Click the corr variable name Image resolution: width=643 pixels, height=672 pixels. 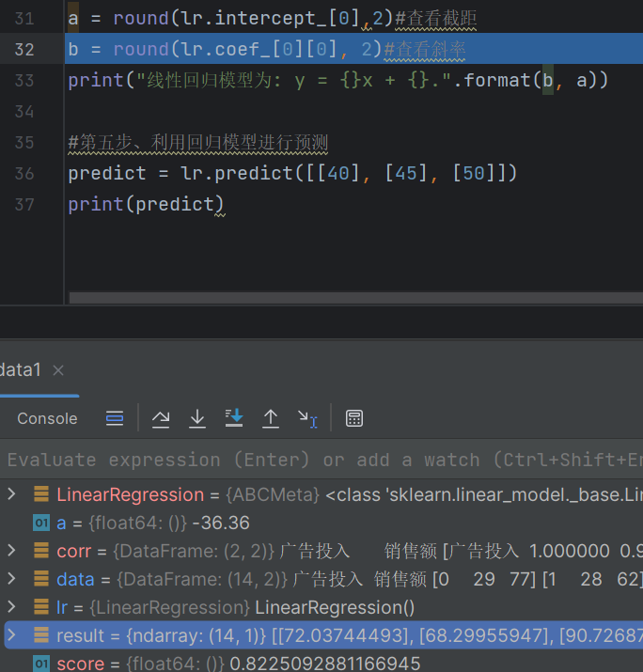point(73,551)
